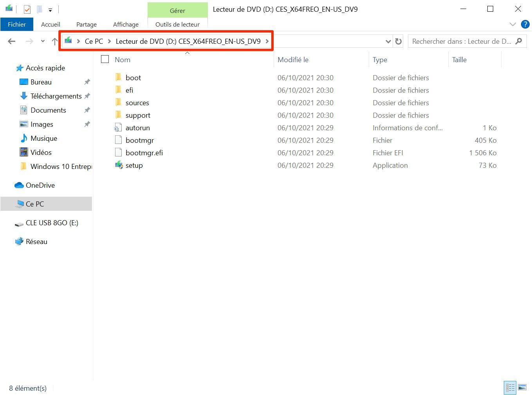
Task: Sort files by Modifié le column
Action: (293, 60)
